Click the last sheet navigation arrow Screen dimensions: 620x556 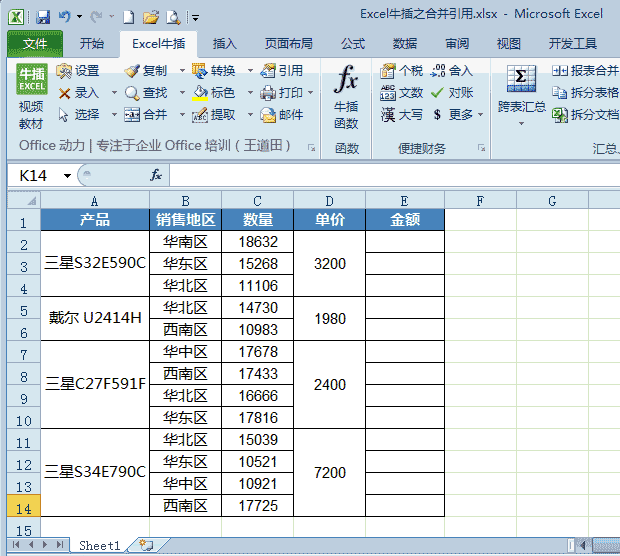point(60,545)
